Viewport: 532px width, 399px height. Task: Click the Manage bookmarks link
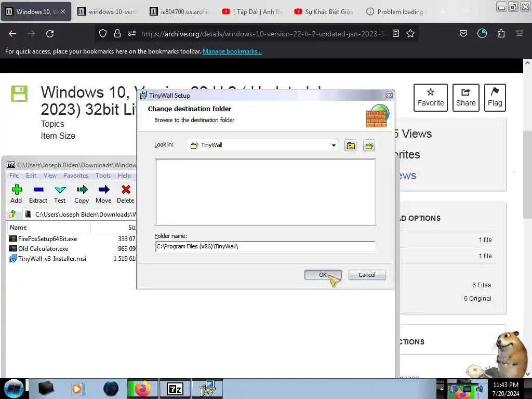point(232,51)
